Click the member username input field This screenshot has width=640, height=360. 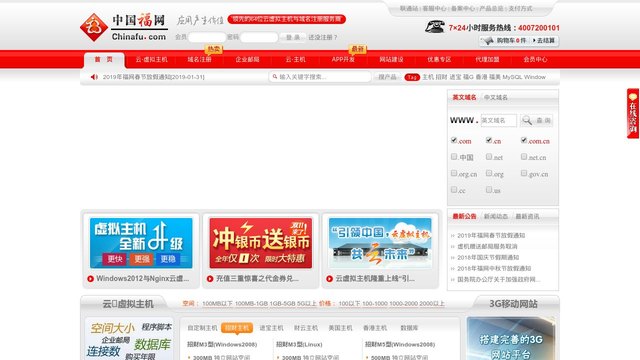click(x=207, y=37)
